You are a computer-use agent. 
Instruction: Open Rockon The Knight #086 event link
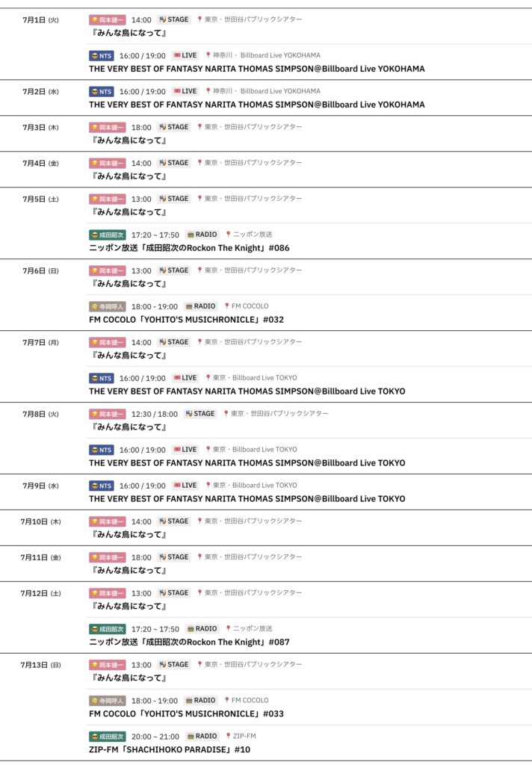[x=189, y=248]
